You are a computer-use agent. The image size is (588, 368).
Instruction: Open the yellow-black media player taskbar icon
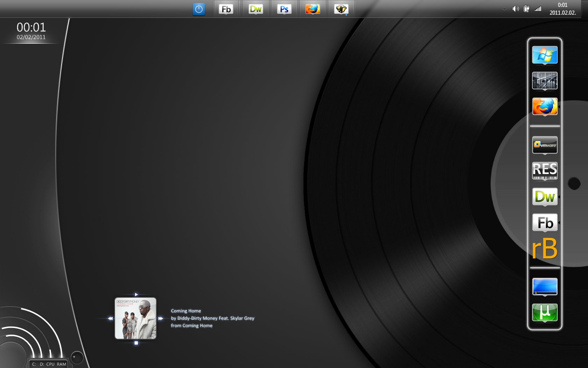tap(341, 9)
